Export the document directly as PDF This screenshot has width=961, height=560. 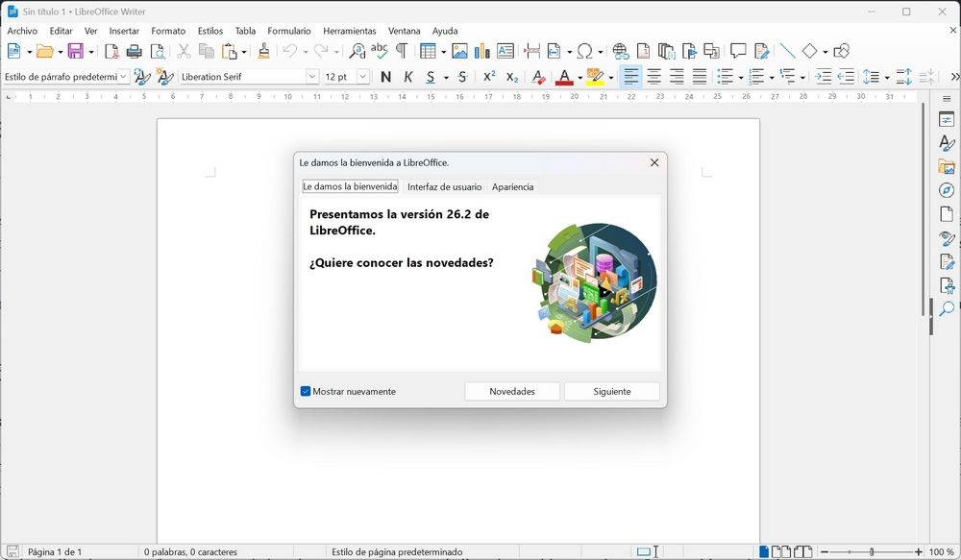(x=112, y=51)
